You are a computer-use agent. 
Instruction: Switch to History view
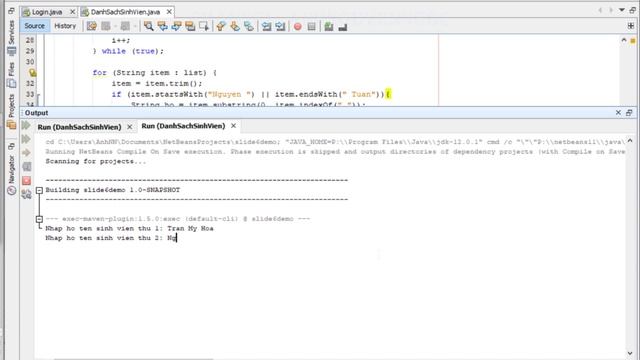pyautogui.click(x=65, y=26)
